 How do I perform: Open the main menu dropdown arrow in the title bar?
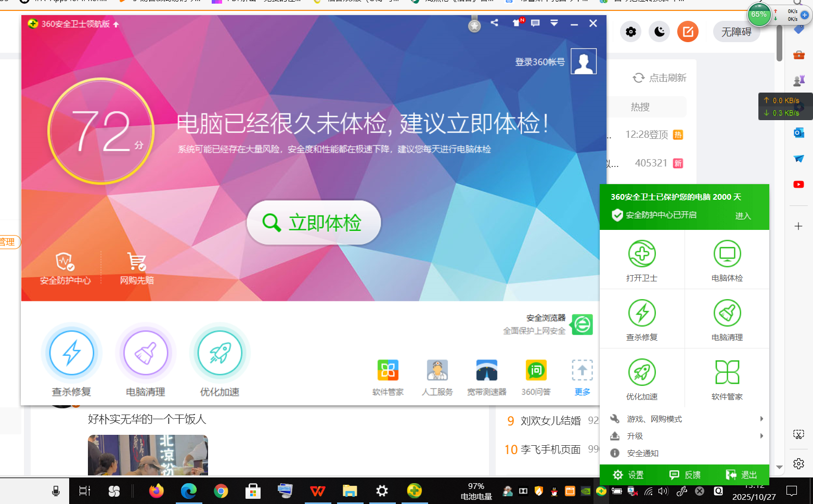554,23
